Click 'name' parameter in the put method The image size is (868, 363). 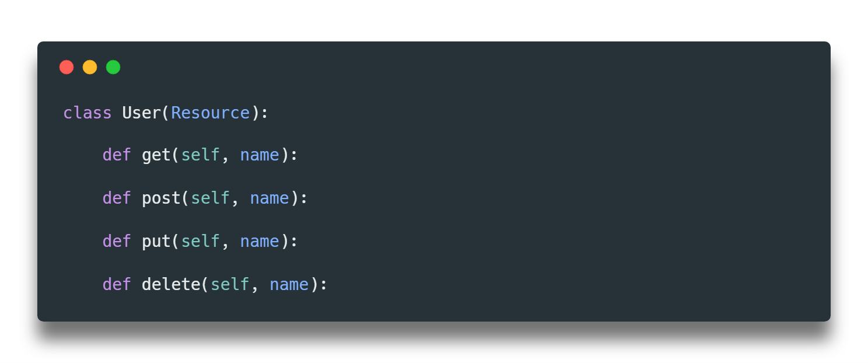click(260, 241)
